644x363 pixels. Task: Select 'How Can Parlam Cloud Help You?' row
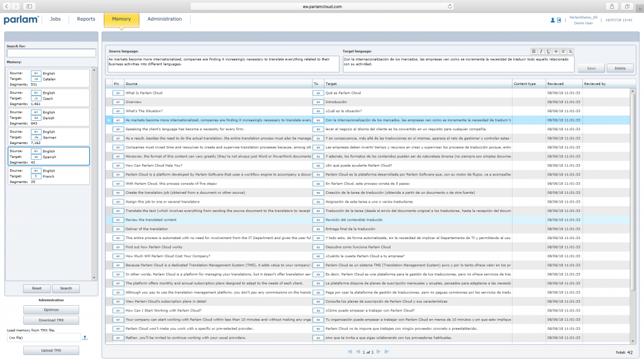coord(367,165)
